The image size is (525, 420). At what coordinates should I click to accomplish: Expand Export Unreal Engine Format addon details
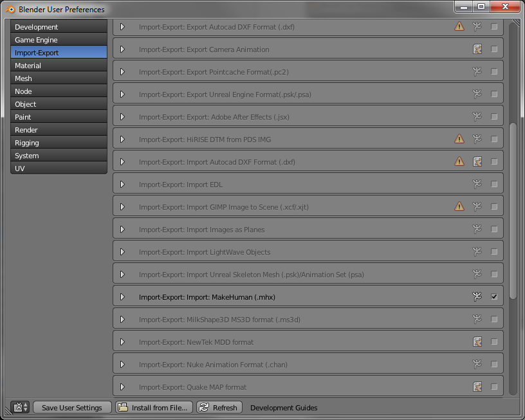point(122,95)
